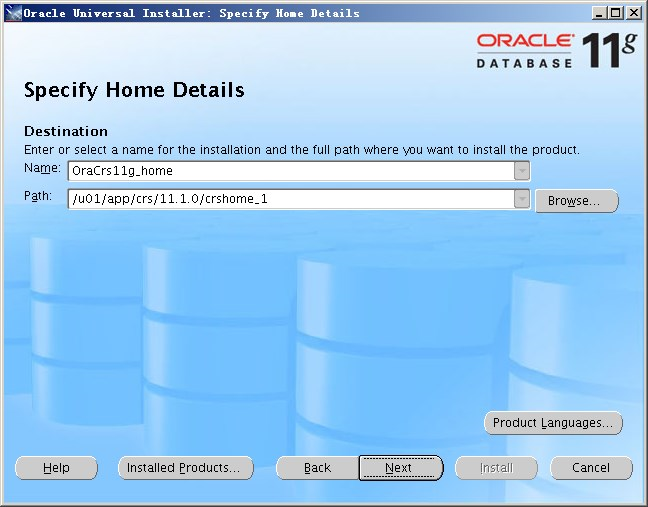The image size is (648, 507).
Task: Go Back to the previous installer step
Action: pyautogui.click(x=317, y=468)
